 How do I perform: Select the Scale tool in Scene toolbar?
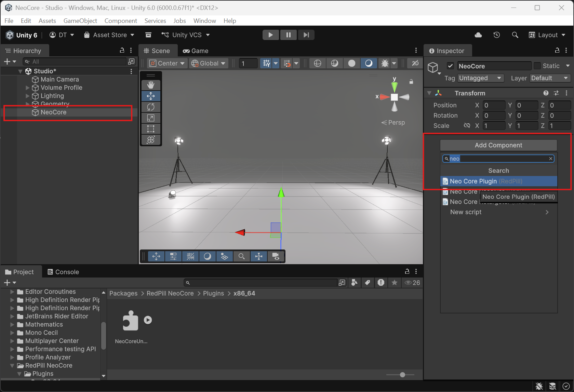click(x=151, y=118)
